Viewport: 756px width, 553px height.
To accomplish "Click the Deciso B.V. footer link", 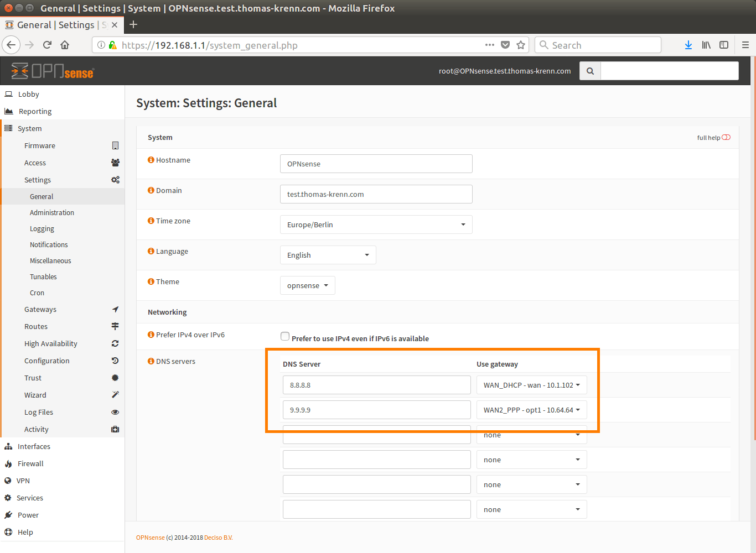I will (218, 538).
